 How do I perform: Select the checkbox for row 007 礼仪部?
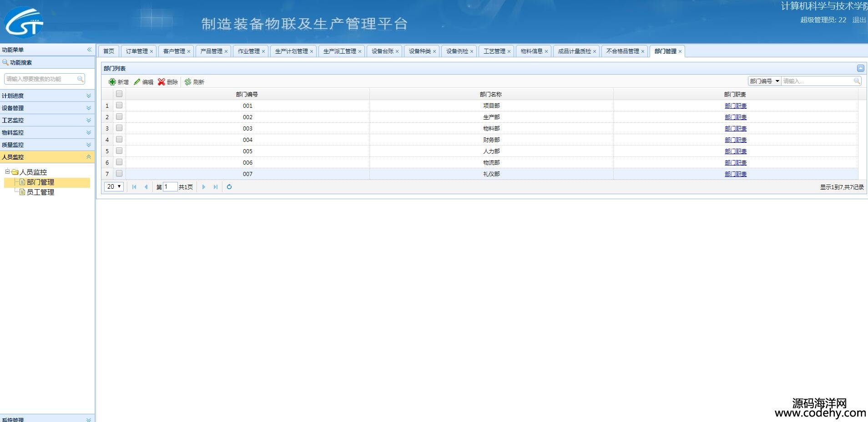(119, 173)
